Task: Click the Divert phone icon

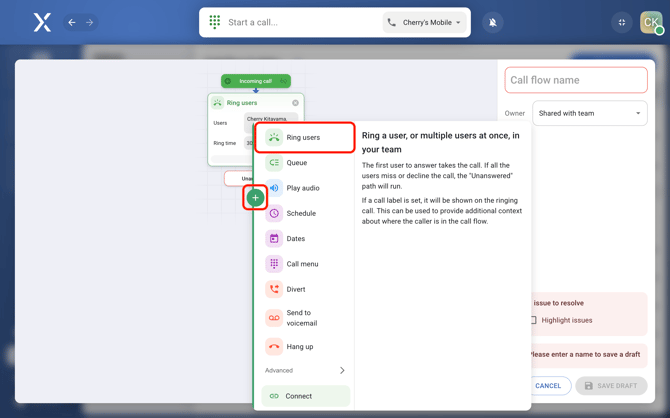Action: pyautogui.click(x=274, y=289)
